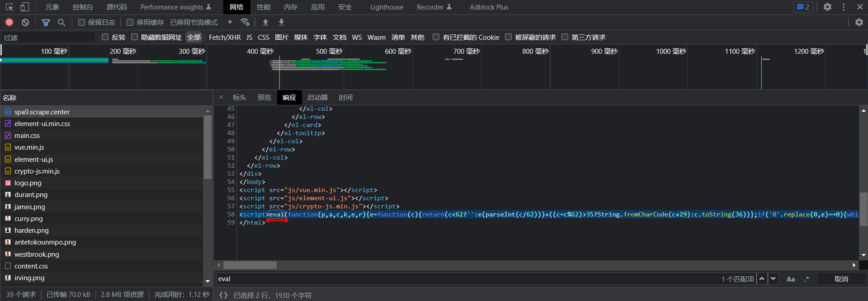Toggle pretty print braces icon

pos(223,295)
